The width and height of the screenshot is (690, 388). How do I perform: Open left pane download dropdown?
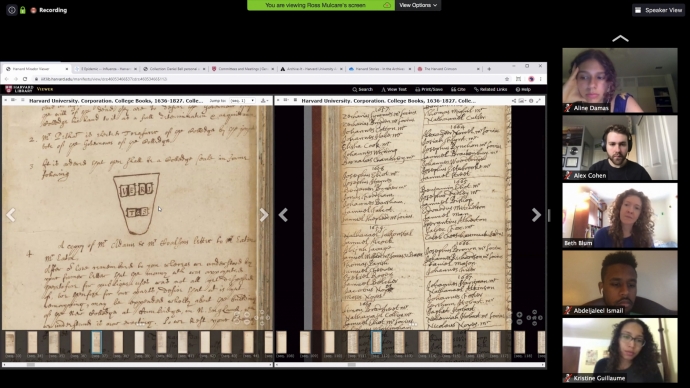(264, 101)
